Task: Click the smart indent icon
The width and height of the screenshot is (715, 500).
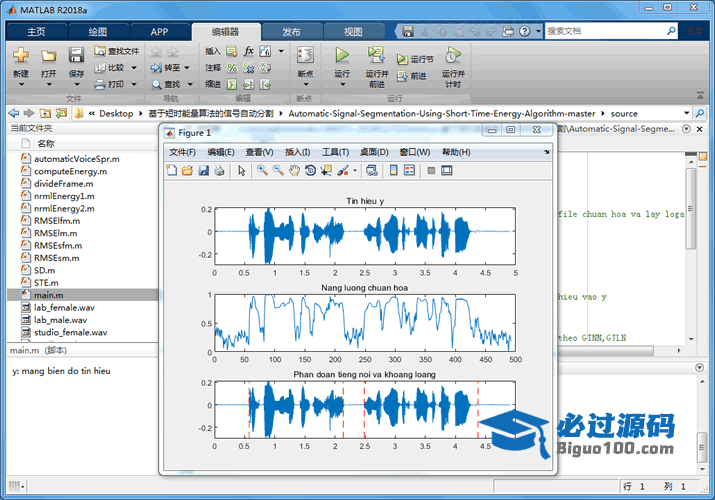Action: tap(232, 84)
